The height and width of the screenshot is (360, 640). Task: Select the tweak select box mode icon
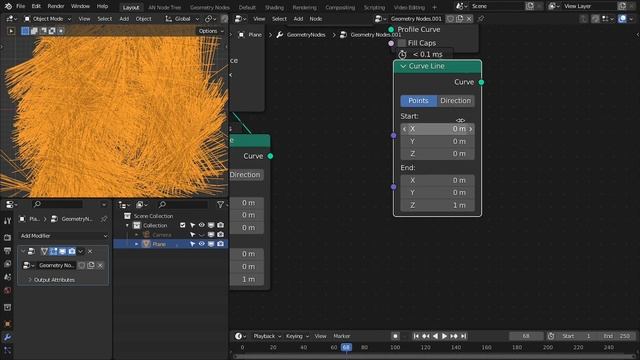click(x=25, y=31)
